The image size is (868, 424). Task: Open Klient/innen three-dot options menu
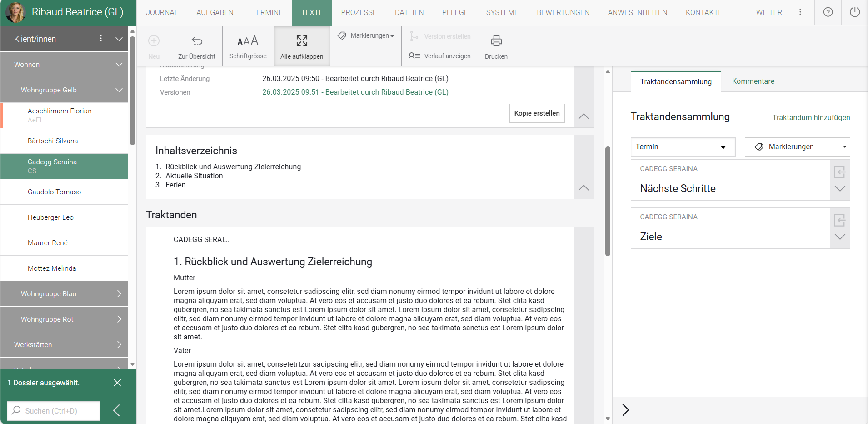[101, 39]
